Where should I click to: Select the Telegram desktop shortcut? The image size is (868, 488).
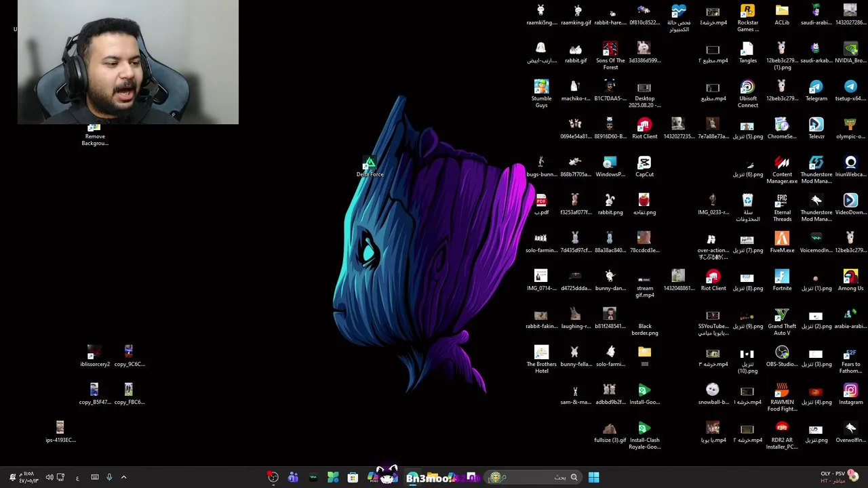tap(816, 91)
